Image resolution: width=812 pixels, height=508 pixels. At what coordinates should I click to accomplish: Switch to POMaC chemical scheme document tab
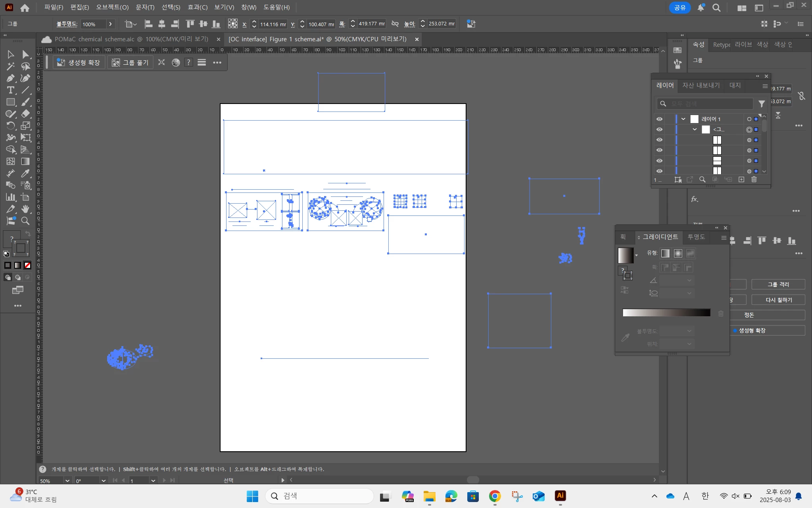coord(131,39)
